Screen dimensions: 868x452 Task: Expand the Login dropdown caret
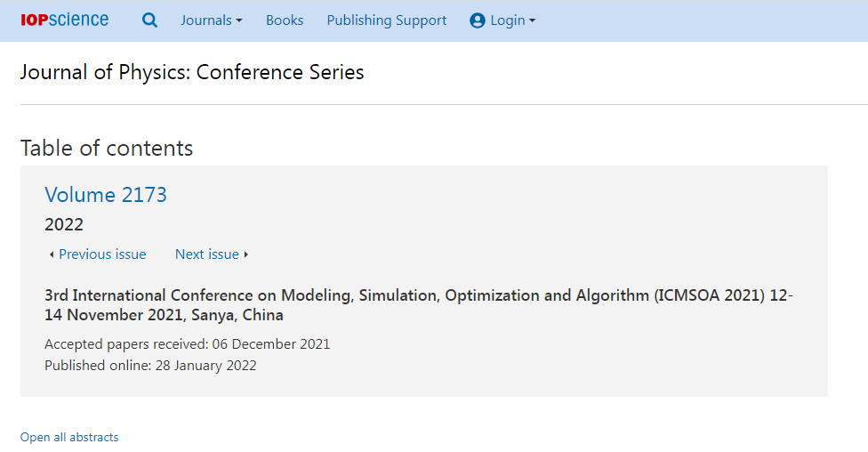[532, 20]
